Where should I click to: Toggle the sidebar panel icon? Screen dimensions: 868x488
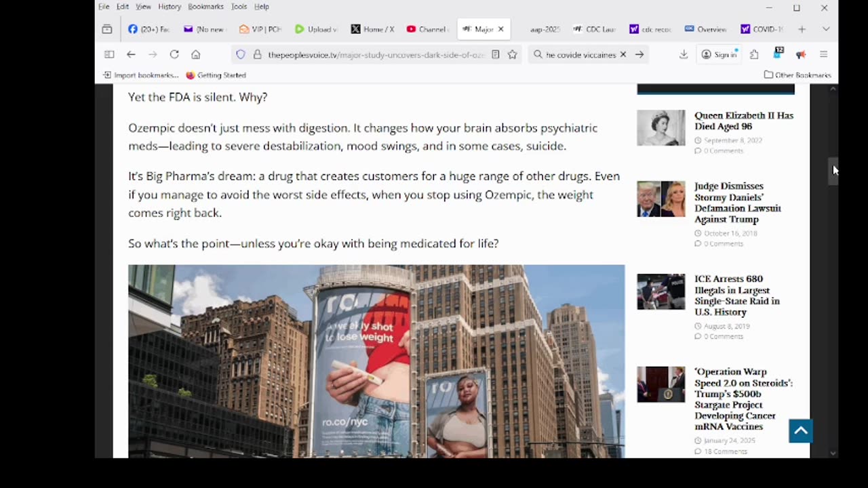pyautogui.click(x=109, y=54)
